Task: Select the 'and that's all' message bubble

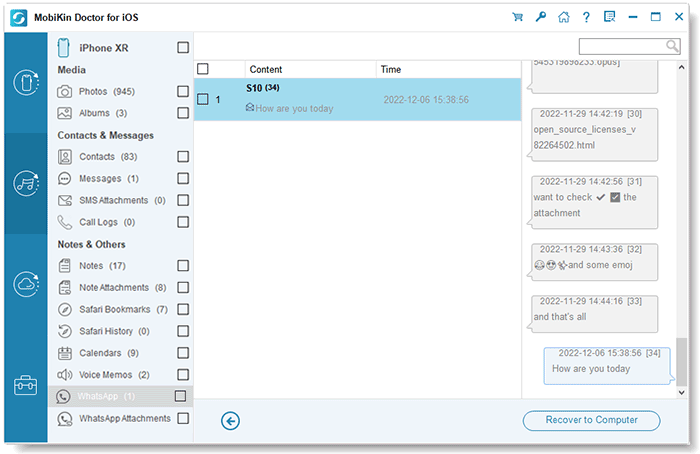Action: [x=594, y=314]
